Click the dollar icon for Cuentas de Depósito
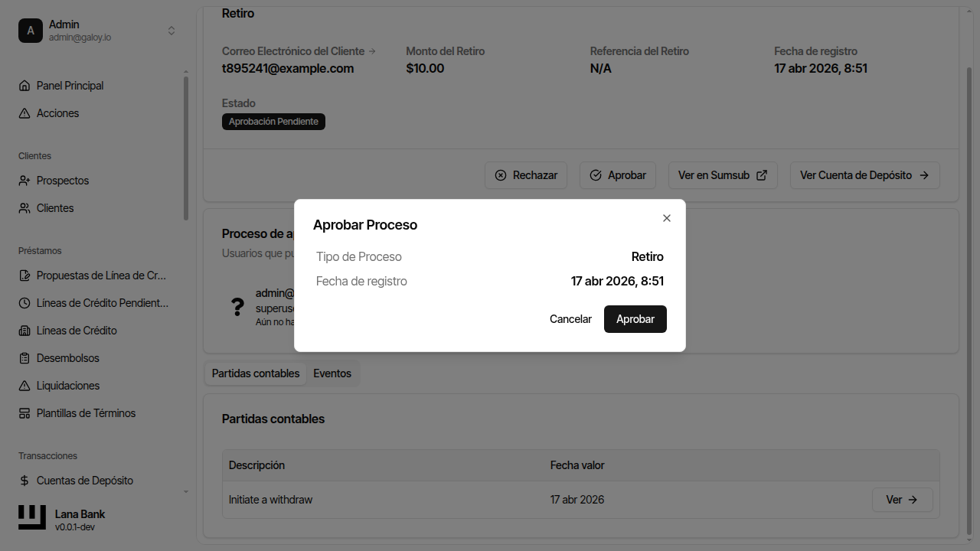Viewport: 980px width, 551px height. point(24,481)
